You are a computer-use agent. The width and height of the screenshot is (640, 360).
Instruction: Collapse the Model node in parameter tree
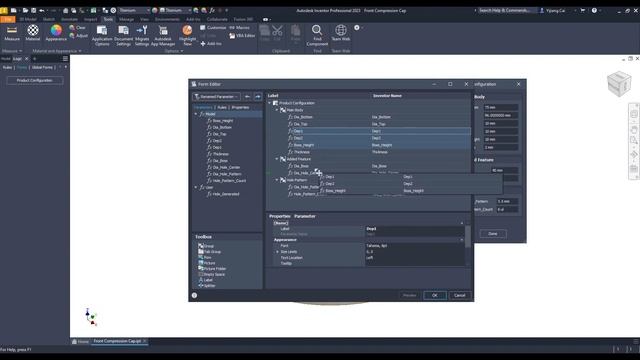pyautogui.click(x=196, y=114)
